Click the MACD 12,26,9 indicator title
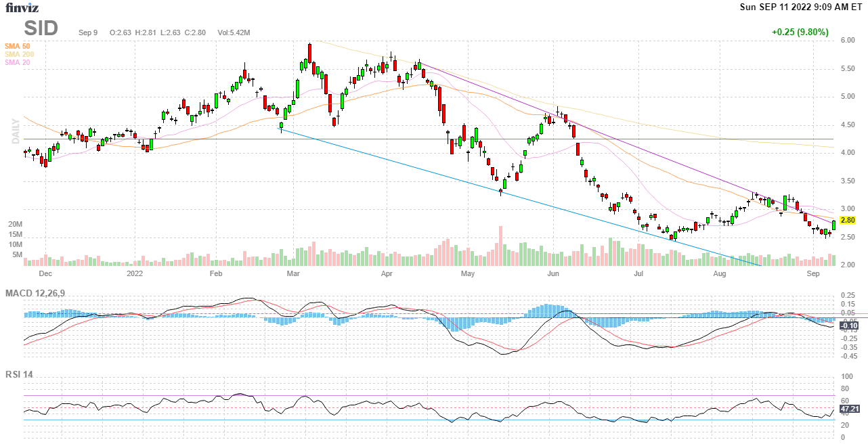This screenshot has height=448, width=868. point(39,293)
